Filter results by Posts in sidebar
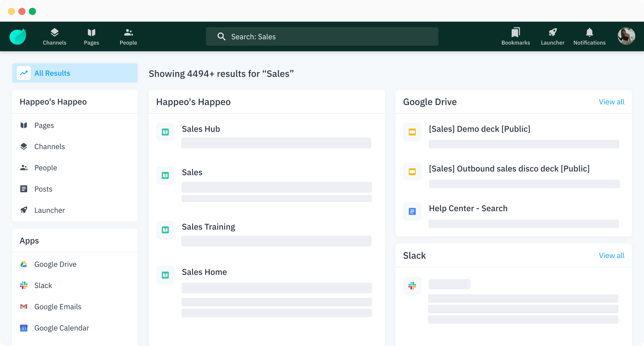 click(75, 189)
